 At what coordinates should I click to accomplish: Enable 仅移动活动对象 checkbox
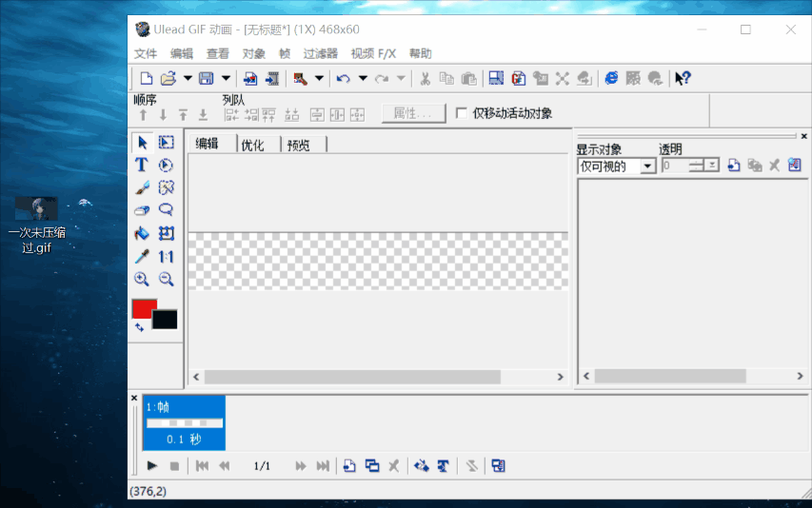461,113
